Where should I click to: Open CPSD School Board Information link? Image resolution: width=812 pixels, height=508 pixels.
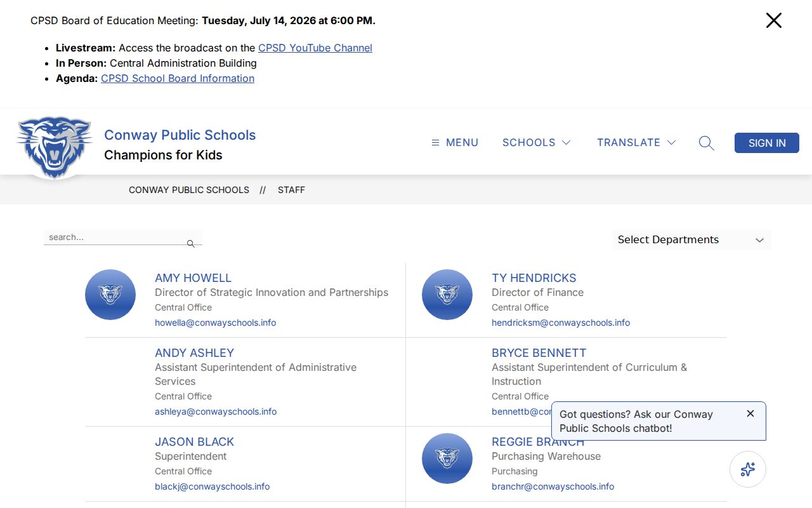[x=178, y=78]
